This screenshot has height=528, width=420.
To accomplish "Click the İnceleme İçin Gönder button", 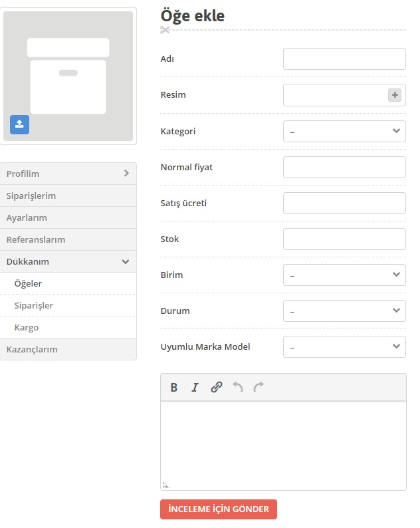I will point(219,509).
